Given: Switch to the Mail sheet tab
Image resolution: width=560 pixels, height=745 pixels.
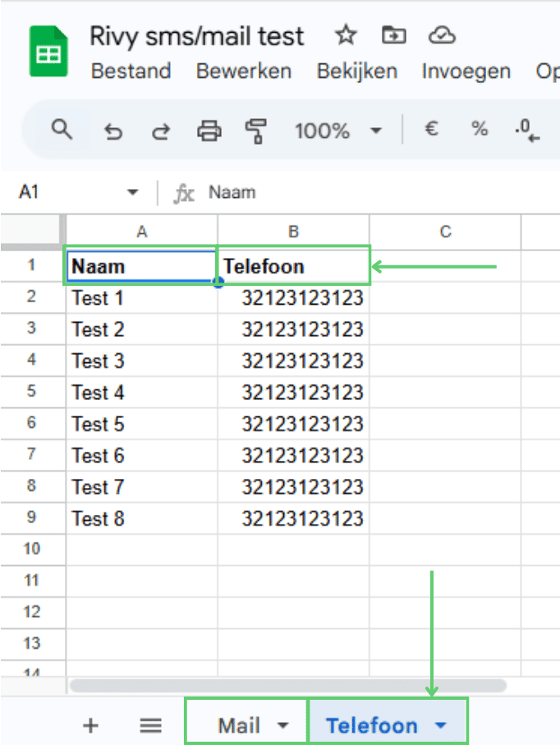Looking at the screenshot, I should pos(238,725).
